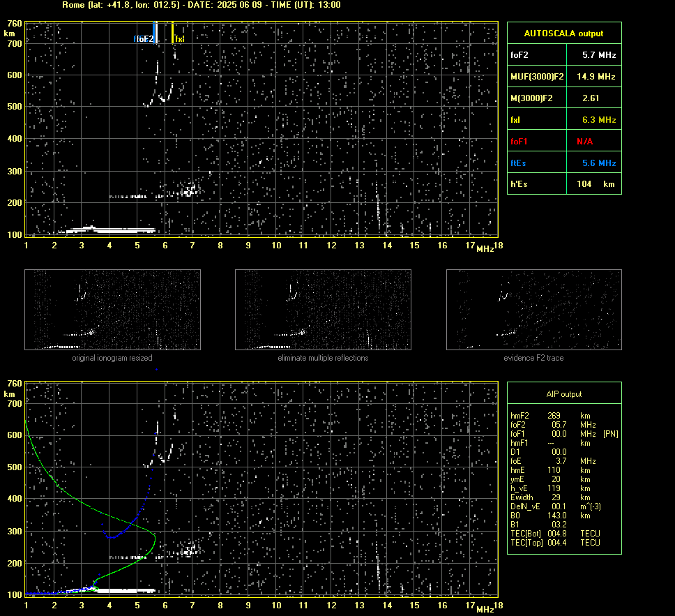Open the eliminate multiple reflections thumbnail

(x=323, y=310)
